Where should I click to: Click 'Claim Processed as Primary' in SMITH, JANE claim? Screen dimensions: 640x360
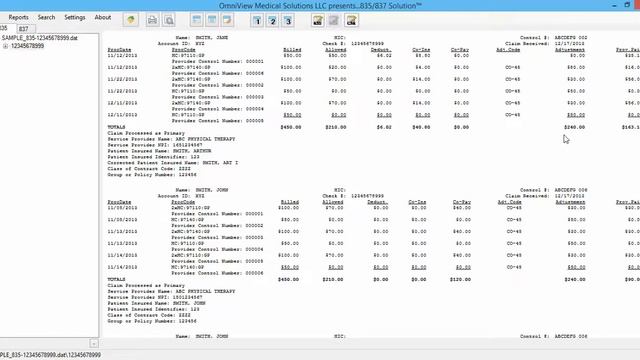[146, 133]
